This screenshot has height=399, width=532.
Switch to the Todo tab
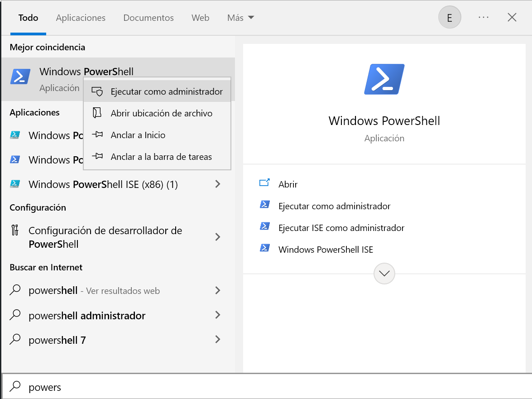coord(28,18)
